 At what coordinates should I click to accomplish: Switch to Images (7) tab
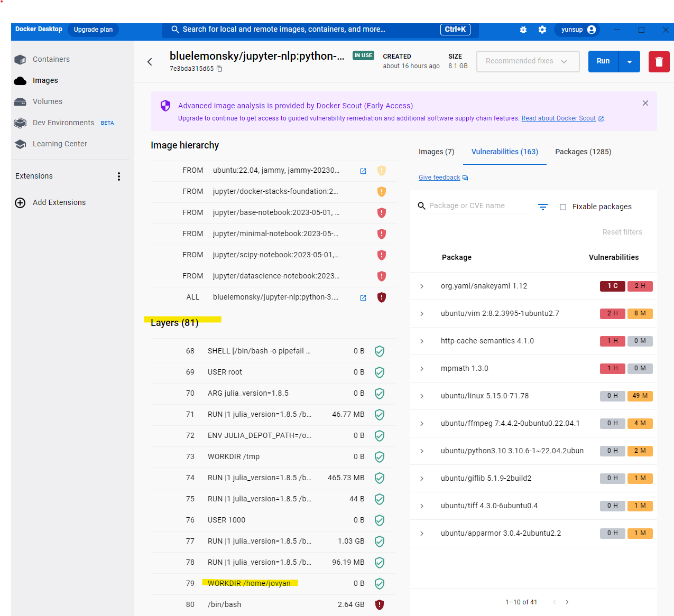click(x=437, y=152)
